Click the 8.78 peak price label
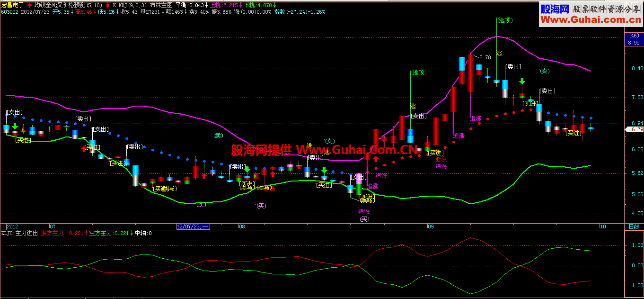This screenshot has width=644, height=299. click(x=485, y=57)
